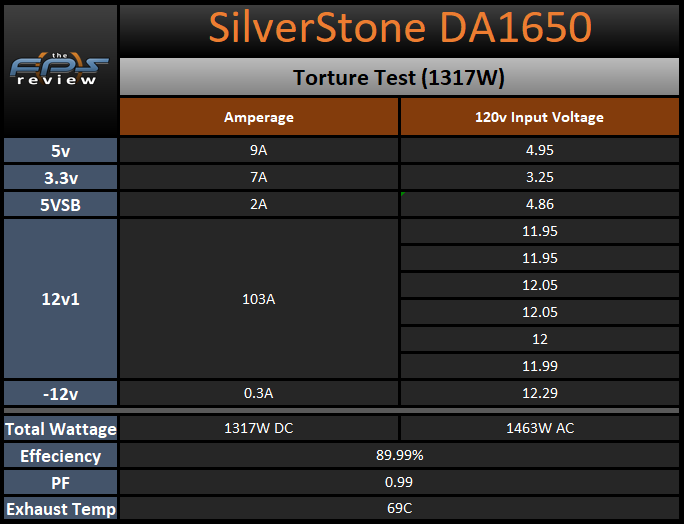Click the 5v row label
The image size is (684, 524).
[x=61, y=150]
